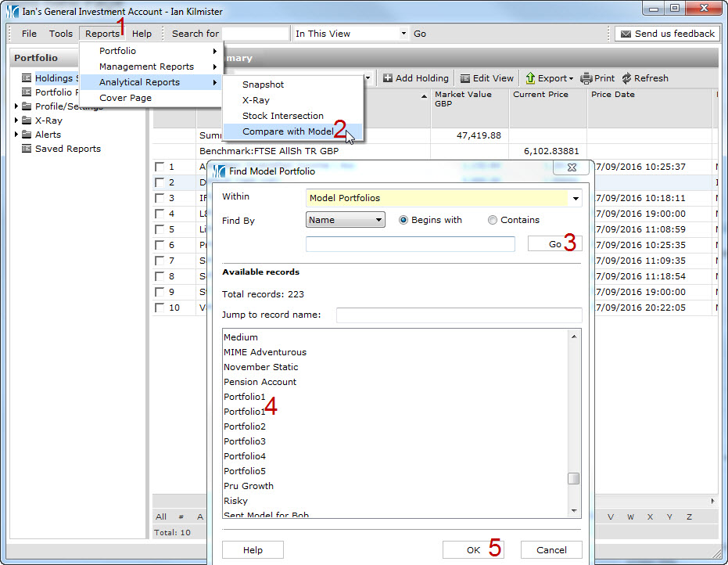
Task: Click the Jump to record name field
Action: (x=459, y=315)
